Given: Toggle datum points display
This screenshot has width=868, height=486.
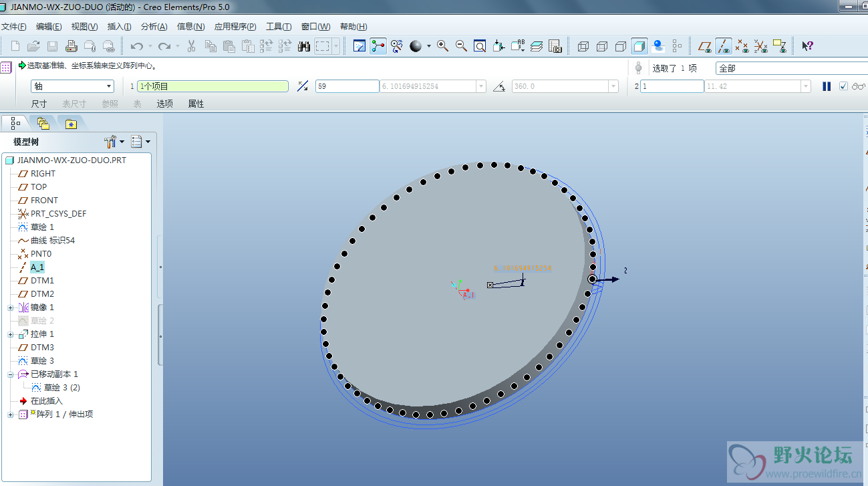Looking at the screenshot, I should pos(742,46).
